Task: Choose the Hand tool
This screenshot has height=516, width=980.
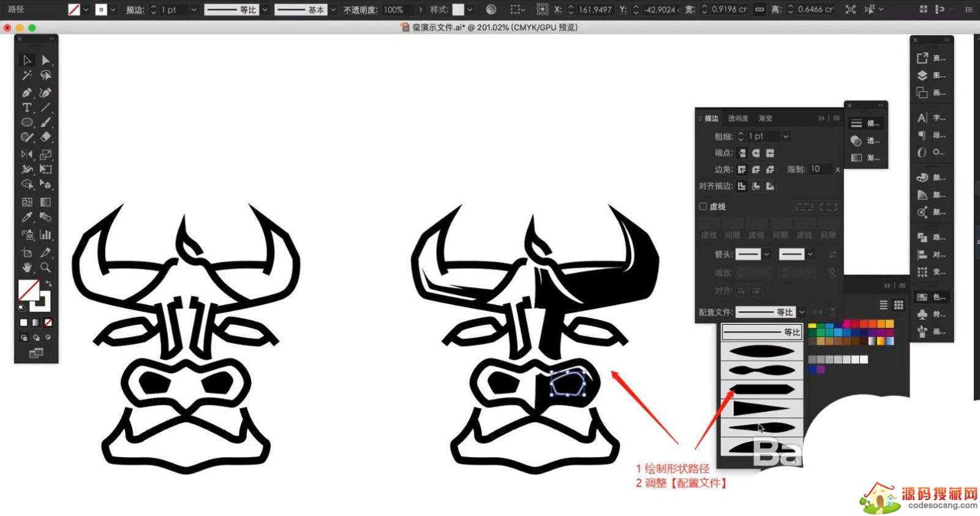Action: point(26,268)
